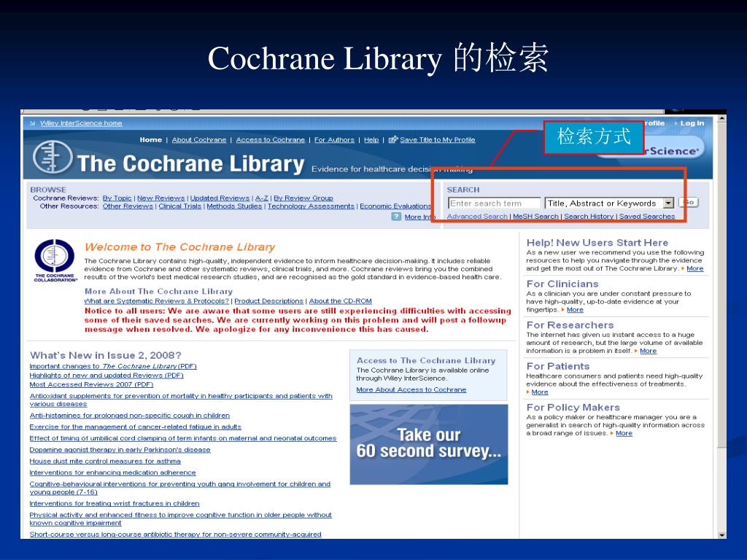Open the Wiley InterScience home link
The image size is (747, 560).
click(x=81, y=123)
